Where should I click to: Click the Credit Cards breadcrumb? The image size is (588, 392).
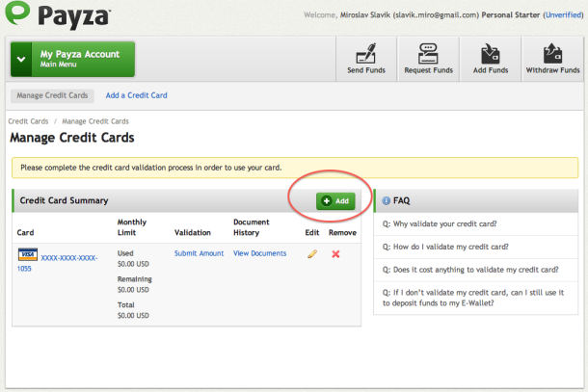(x=28, y=121)
